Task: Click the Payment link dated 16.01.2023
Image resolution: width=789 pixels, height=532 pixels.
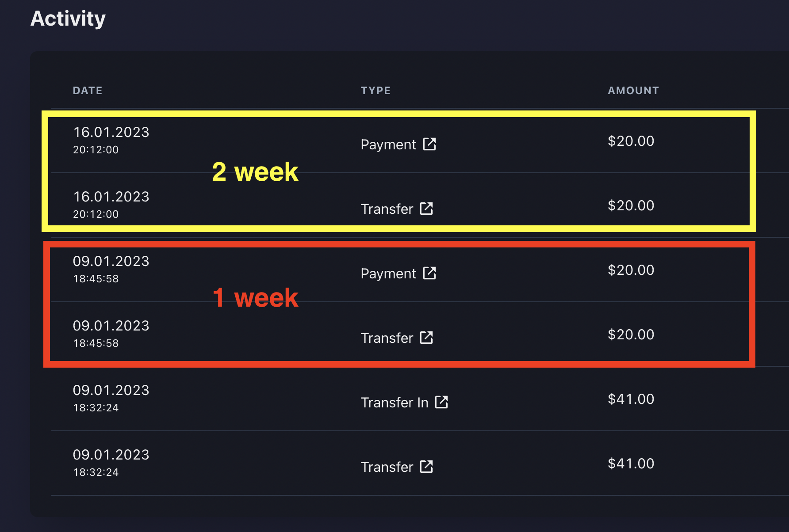Action: (388, 144)
